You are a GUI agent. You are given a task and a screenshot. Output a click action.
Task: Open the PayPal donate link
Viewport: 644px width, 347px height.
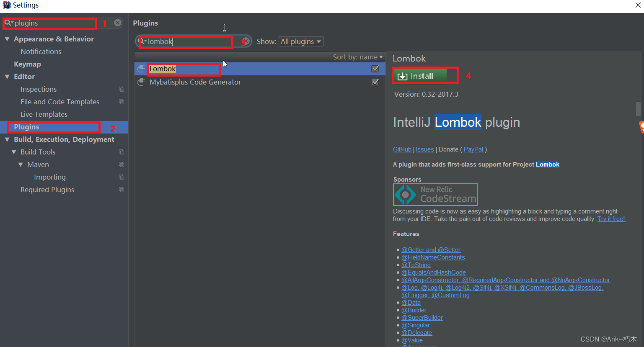[473, 149]
